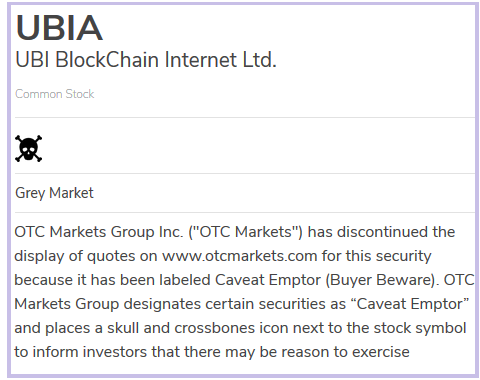
Task: Click the phrase "stock symbol" in the notice
Action: click(420, 328)
